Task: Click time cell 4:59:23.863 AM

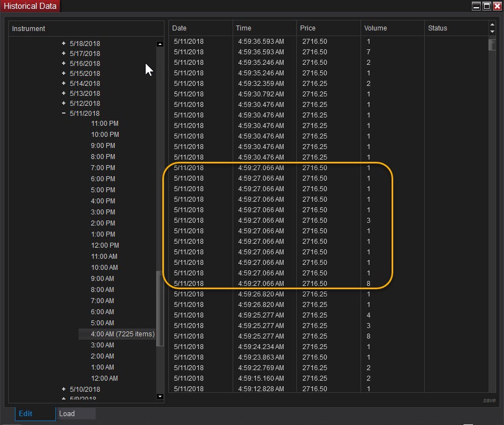Action: (261, 357)
